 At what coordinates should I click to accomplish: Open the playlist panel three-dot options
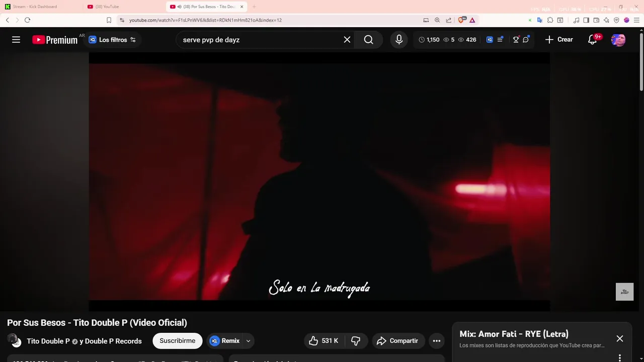pyautogui.click(x=620, y=357)
